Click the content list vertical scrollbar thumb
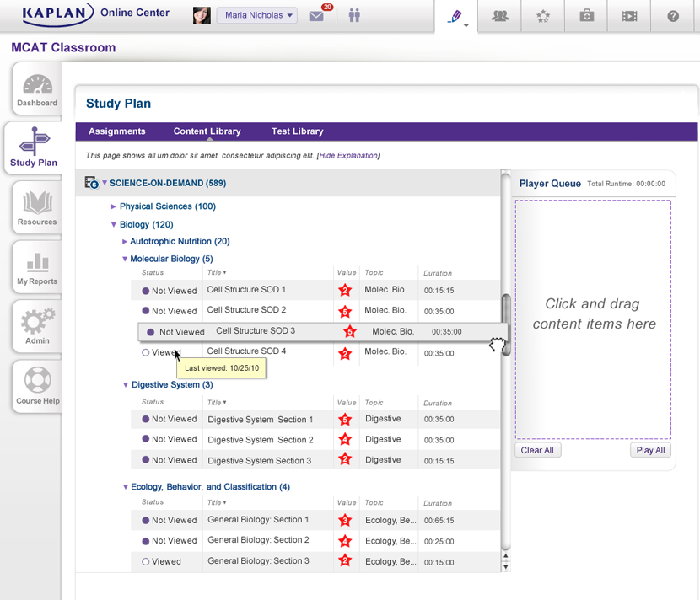Image resolution: width=700 pixels, height=600 pixels. click(505, 324)
